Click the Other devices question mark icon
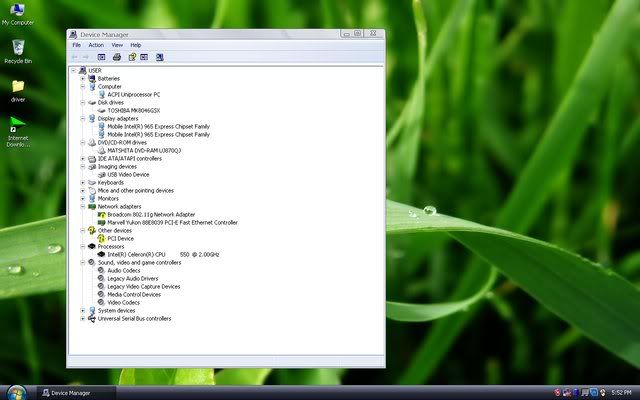Viewport: 640px width, 400px height. [x=92, y=231]
